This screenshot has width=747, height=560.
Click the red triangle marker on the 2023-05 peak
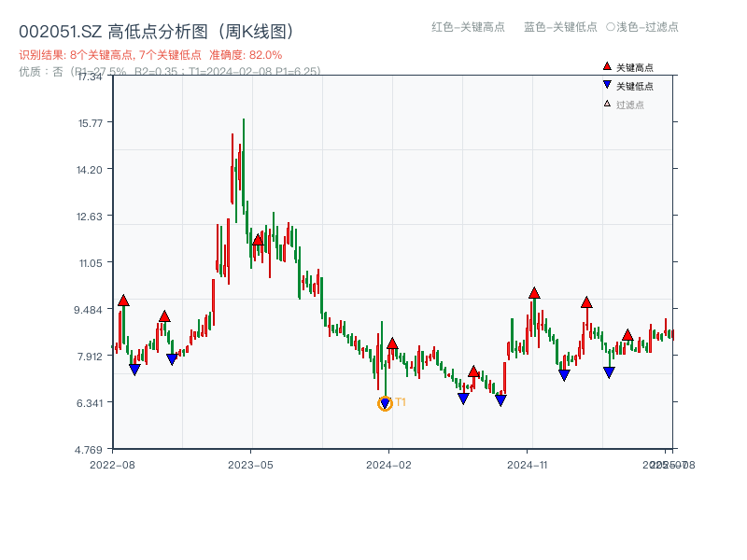(x=258, y=240)
